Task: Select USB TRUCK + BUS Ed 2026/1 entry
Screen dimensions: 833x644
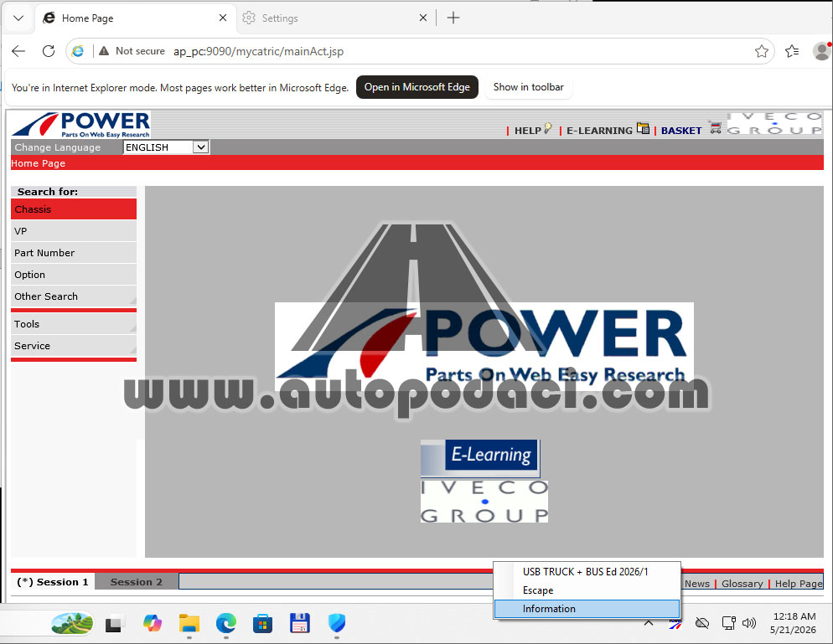Action: (587, 572)
